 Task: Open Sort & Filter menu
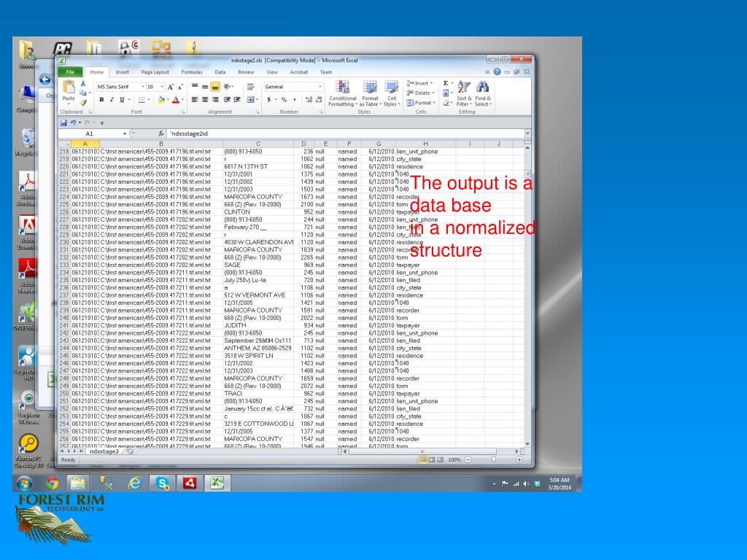tap(464, 93)
